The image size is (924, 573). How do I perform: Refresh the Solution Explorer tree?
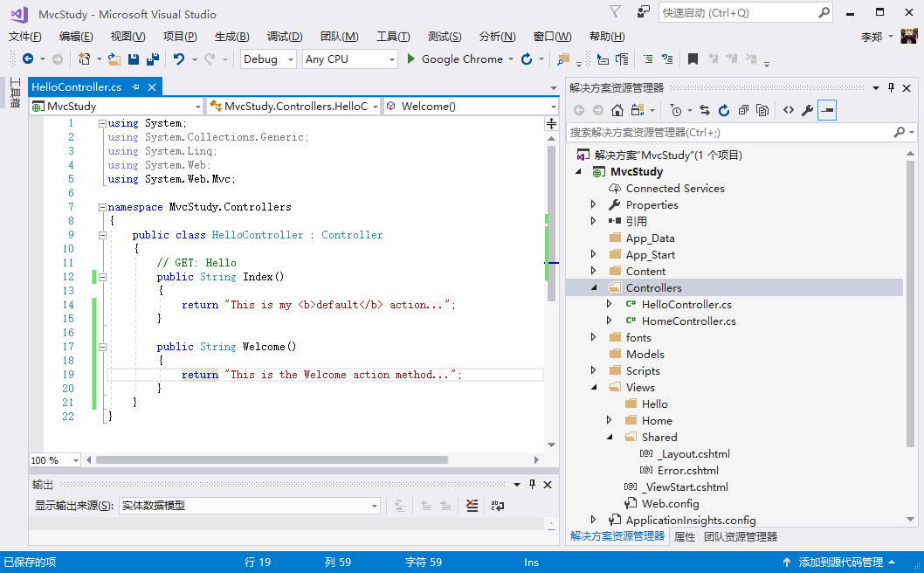(x=724, y=110)
